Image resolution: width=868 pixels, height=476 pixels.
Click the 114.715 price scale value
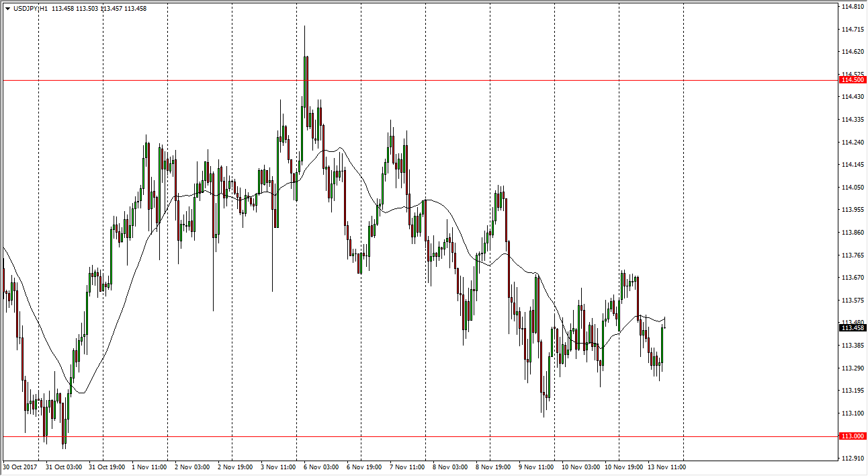(852, 30)
